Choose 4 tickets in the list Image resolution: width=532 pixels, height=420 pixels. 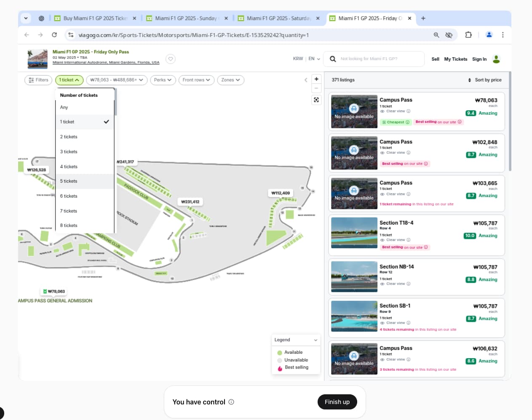(x=85, y=167)
